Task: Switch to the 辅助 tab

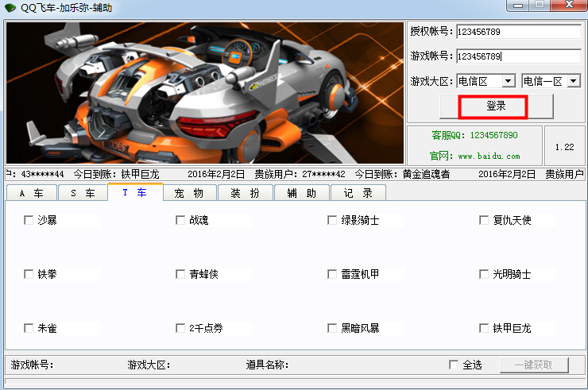Action: click(x=302, y=193)
